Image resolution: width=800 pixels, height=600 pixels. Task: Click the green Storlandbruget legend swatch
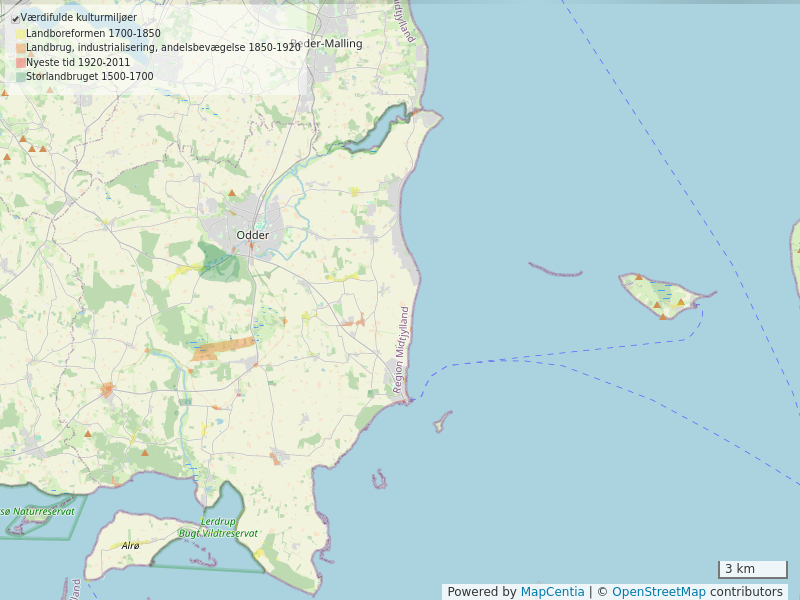click(x=21, y=76)
